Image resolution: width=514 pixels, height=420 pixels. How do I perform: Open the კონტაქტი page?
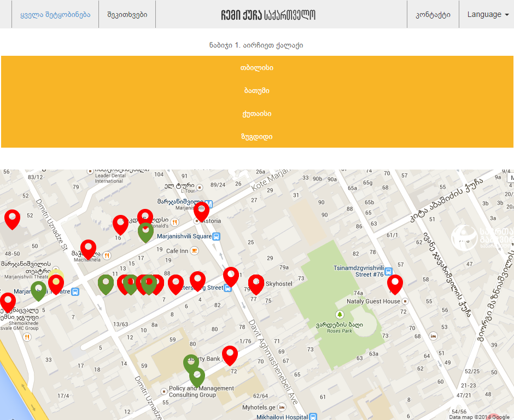click(x=433, y=14)
